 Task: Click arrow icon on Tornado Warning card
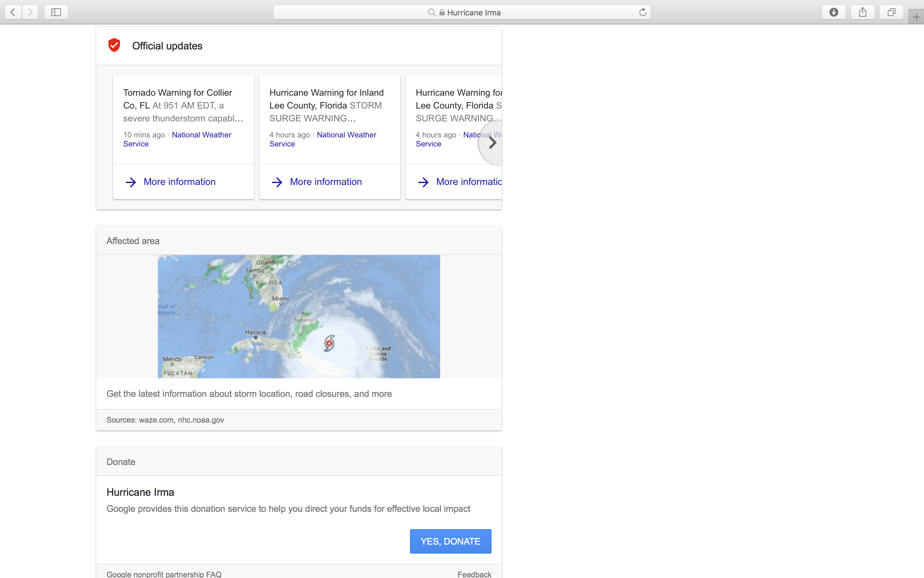pyautogui.click(x=131, y=182)
